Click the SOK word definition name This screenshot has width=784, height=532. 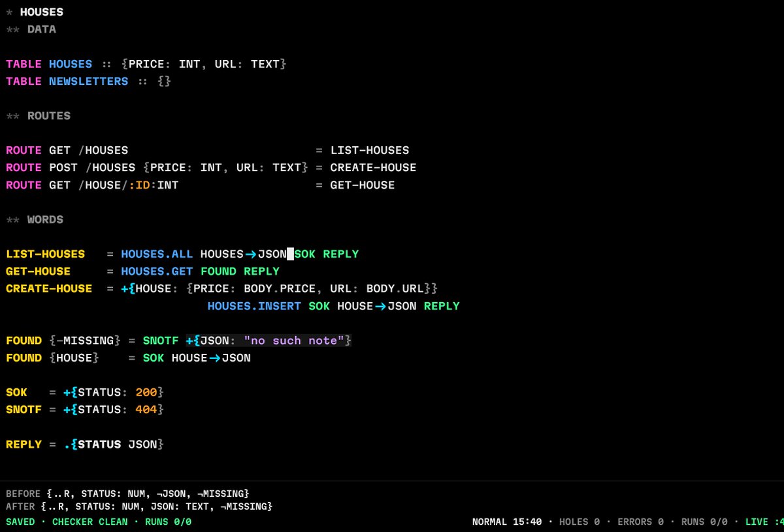coord(17,392)
